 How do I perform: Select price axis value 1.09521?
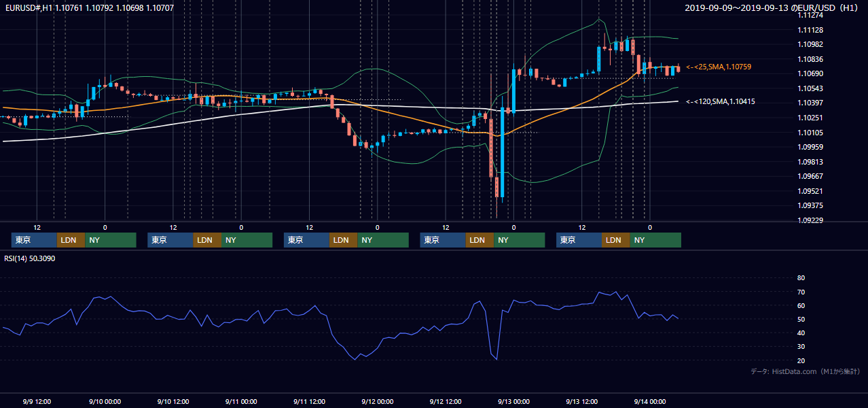pos(810,191)
